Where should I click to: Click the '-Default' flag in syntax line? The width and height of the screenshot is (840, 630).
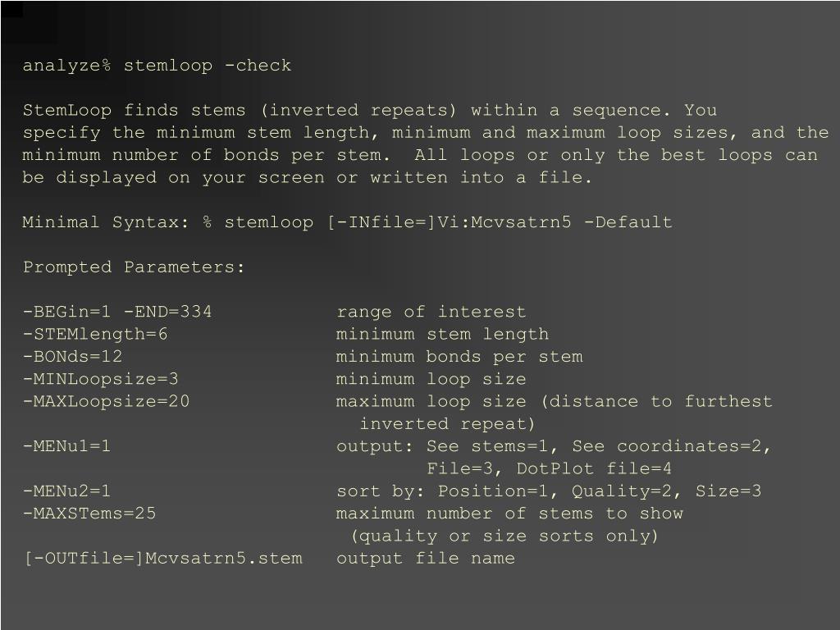click(x=628, y=222)
